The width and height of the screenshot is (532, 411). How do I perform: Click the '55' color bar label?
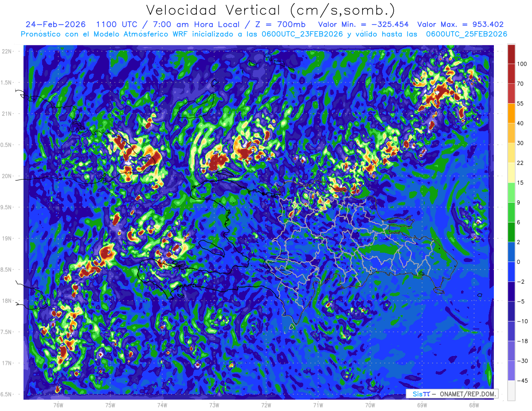point(520,103)
